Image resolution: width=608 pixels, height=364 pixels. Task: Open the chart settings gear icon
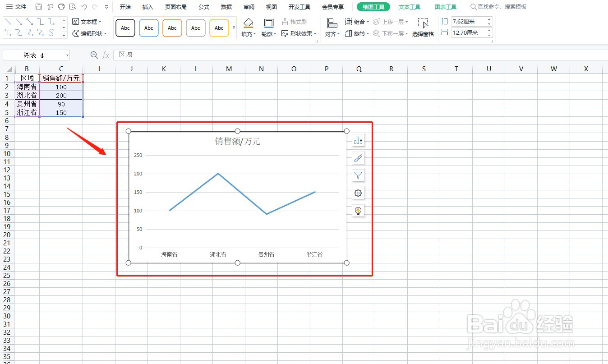tap(358, 193)
